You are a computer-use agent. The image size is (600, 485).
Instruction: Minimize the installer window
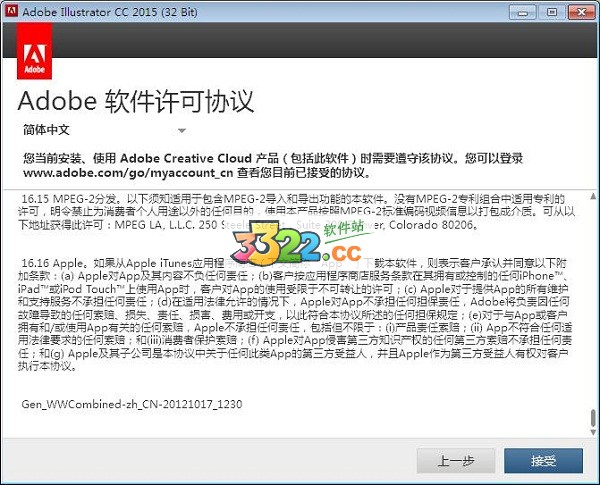tap(522, 12)
